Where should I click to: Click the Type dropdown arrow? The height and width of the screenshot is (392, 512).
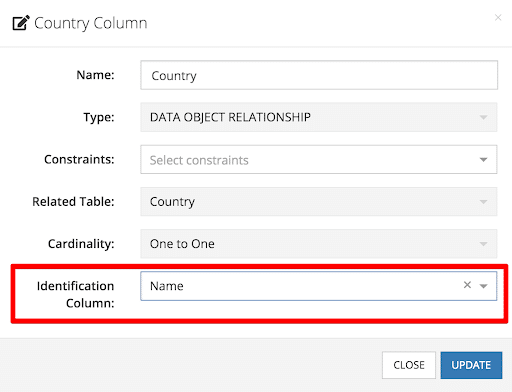tap(483, 118)
